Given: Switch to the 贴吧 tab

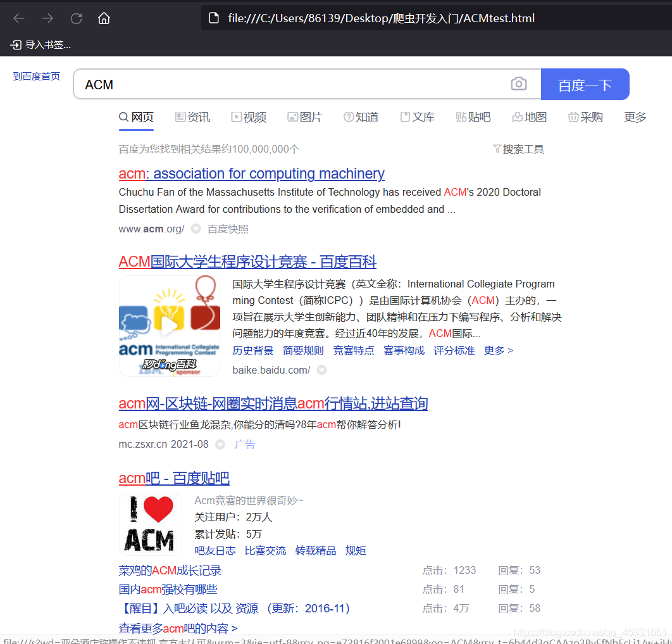Looking at the screenshot, I should point(473,117).
